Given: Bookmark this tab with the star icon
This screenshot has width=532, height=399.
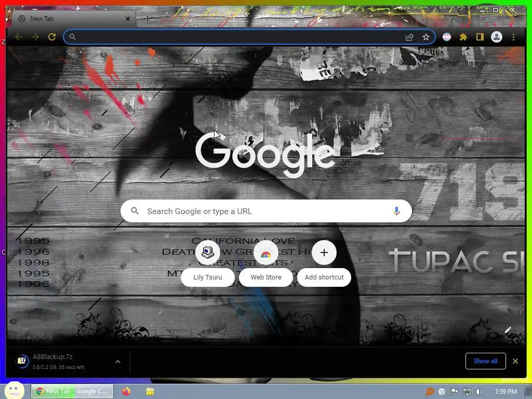Looking at the screenshot, I should 426,37.
